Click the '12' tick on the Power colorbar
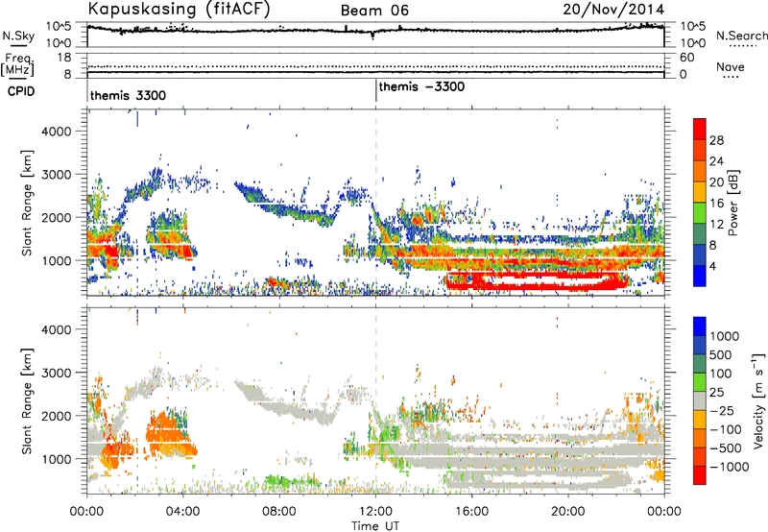Image resolution: width=768 pixels, height=532 pixels. (716, 225)
